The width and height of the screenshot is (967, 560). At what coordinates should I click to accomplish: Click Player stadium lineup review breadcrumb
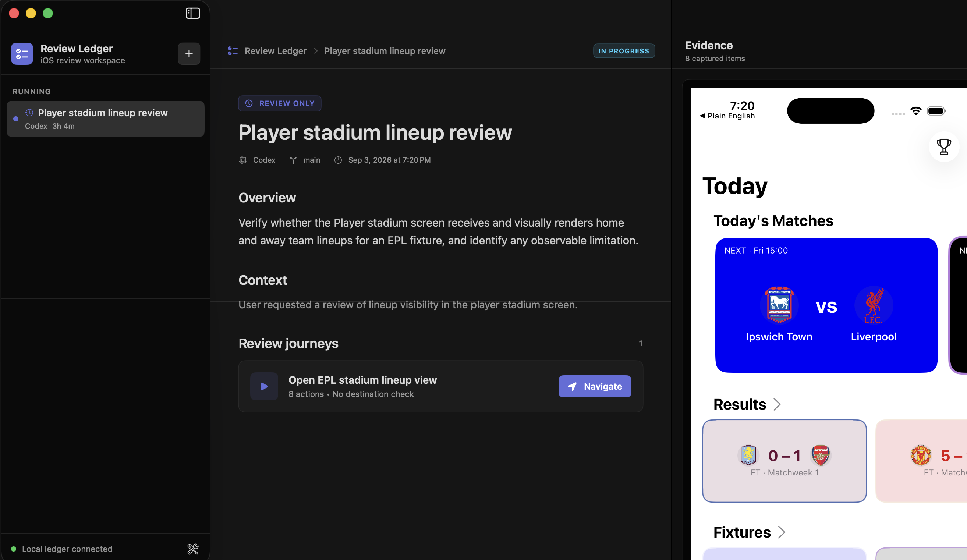pyautogui.click(x=385, y=51)
